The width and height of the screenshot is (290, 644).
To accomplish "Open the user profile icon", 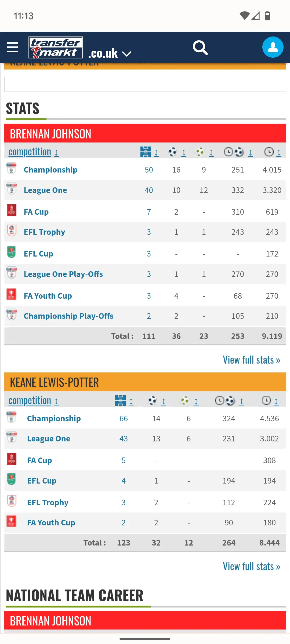I will coord(273,47).
